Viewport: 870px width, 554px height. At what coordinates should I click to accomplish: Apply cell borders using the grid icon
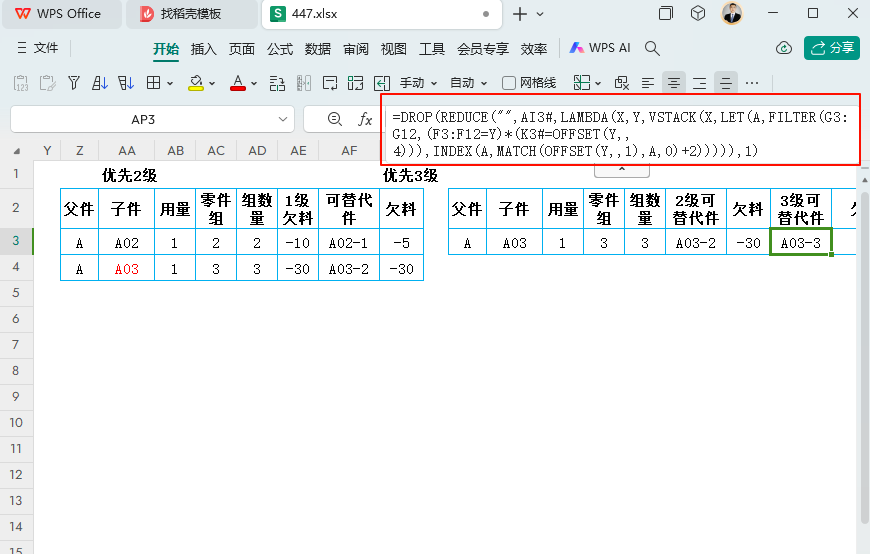153,83
